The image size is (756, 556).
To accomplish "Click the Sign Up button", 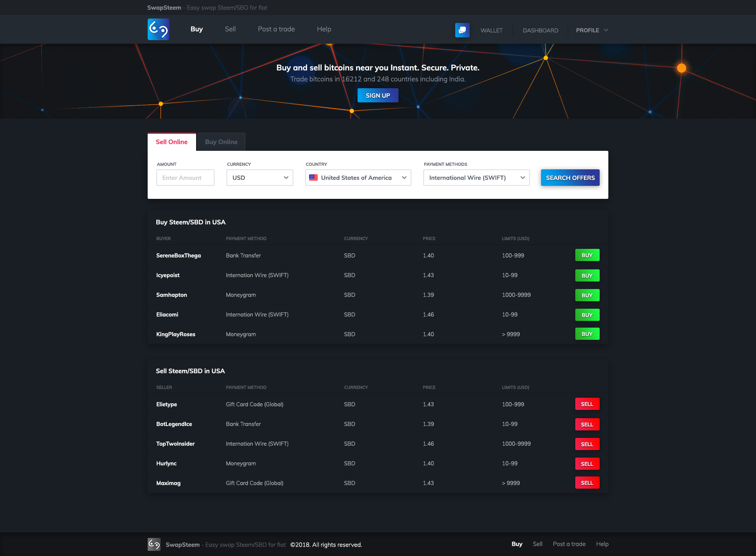I will (378, 95).
